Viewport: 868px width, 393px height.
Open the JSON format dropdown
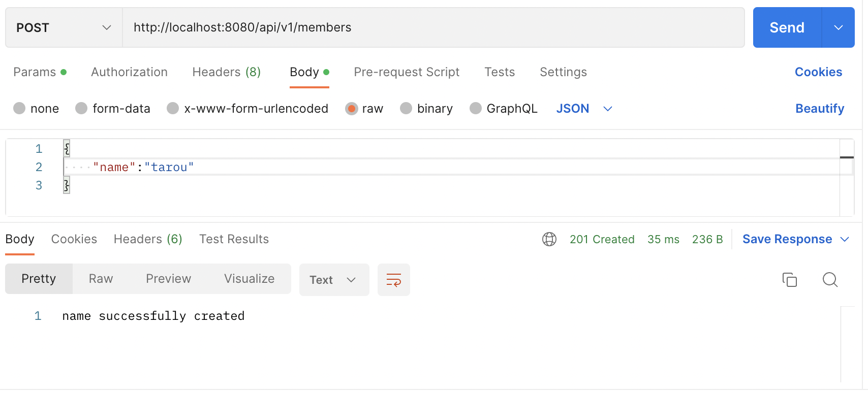click(x=584, y=109)
